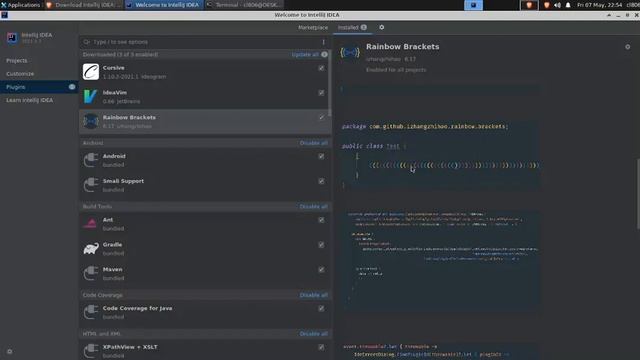Click the Brave icon in the system tray
The image size is (640, 360).
pyautogui.click(x=547, y=5)
